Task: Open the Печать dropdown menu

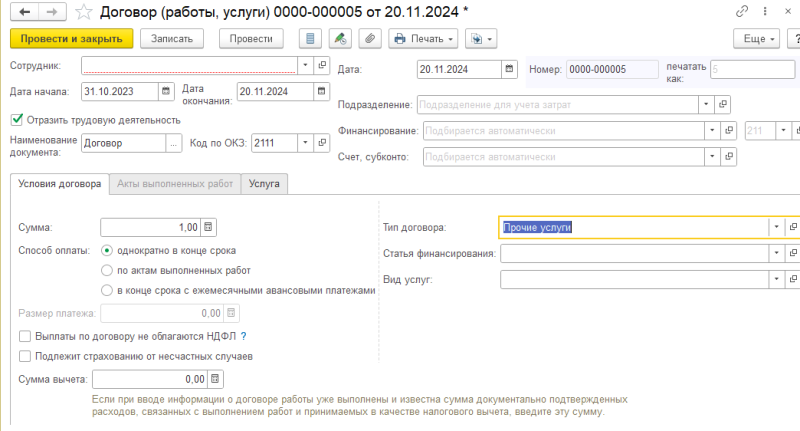Action: [424, 39]
